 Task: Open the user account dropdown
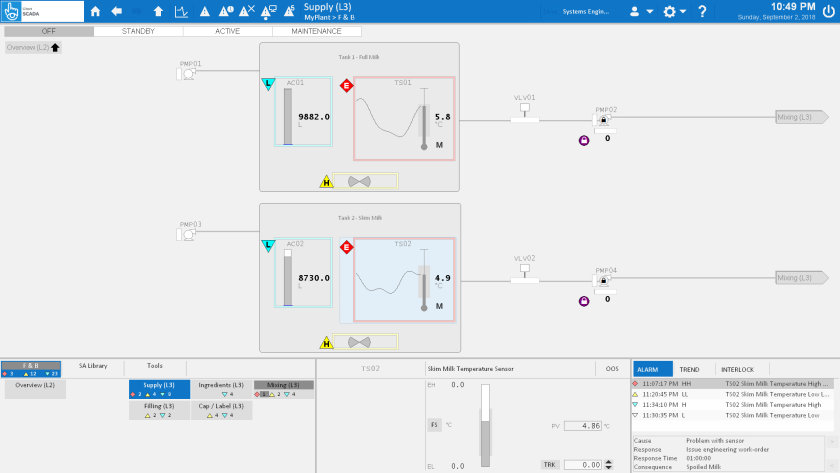click(x=640, y=12)
